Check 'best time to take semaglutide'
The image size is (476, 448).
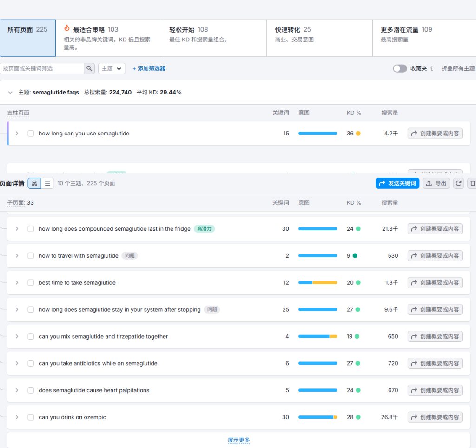point(31,282)
